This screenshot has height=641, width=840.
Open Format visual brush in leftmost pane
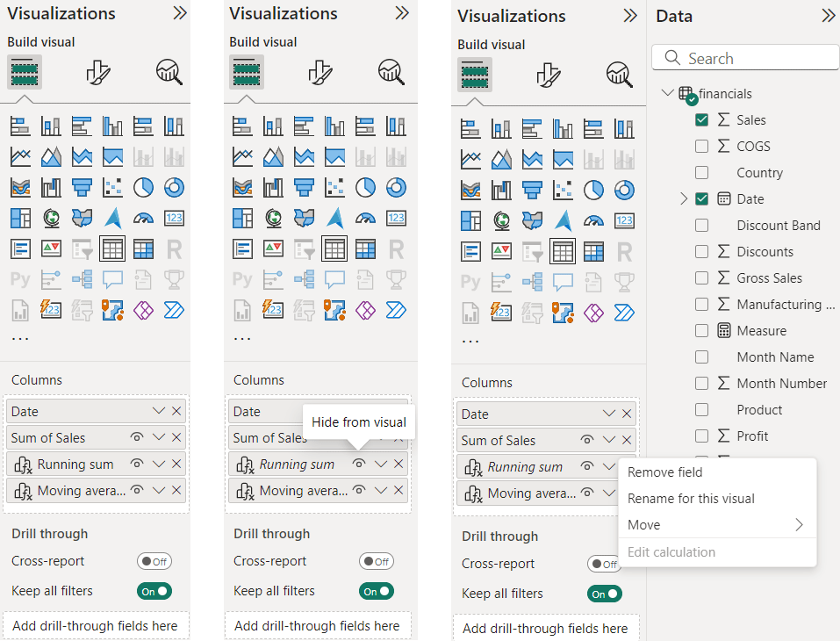98,72
